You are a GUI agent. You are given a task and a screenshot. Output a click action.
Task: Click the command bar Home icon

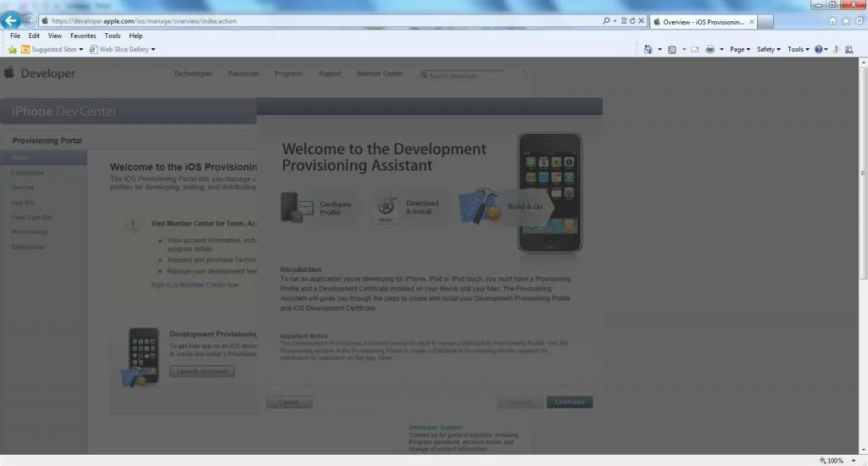(648, 49)
